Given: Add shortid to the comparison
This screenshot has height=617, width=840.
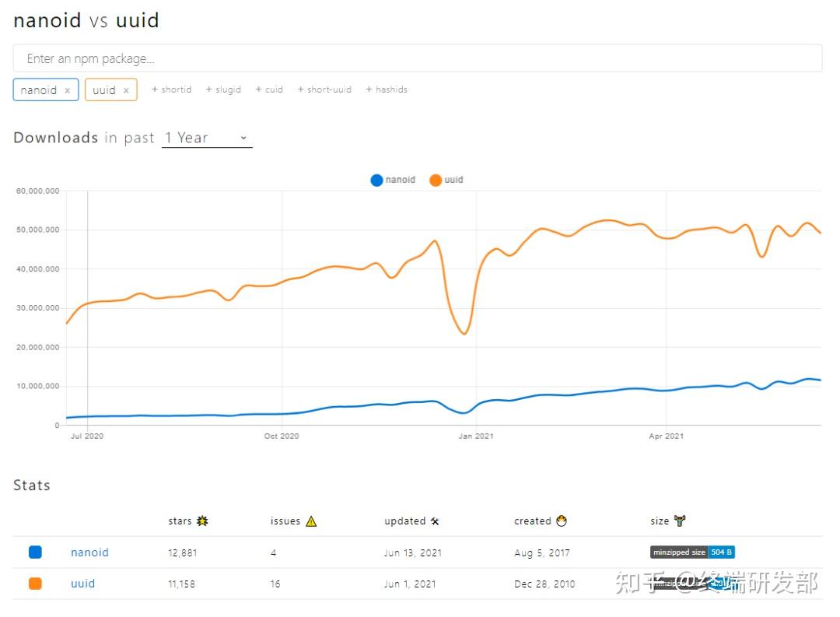Looking at the screenshot, I should pos(171,89).
